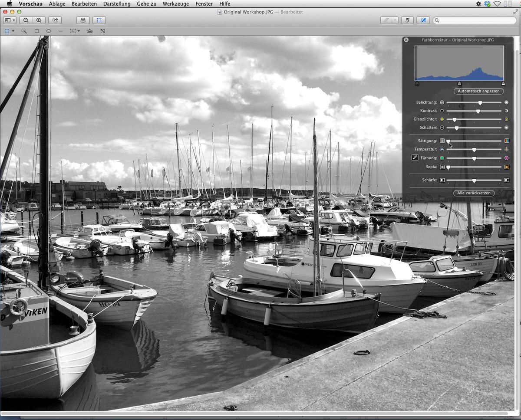Click the Dropbox menu bar icon
Screen dimensions: 521x420
488,4
